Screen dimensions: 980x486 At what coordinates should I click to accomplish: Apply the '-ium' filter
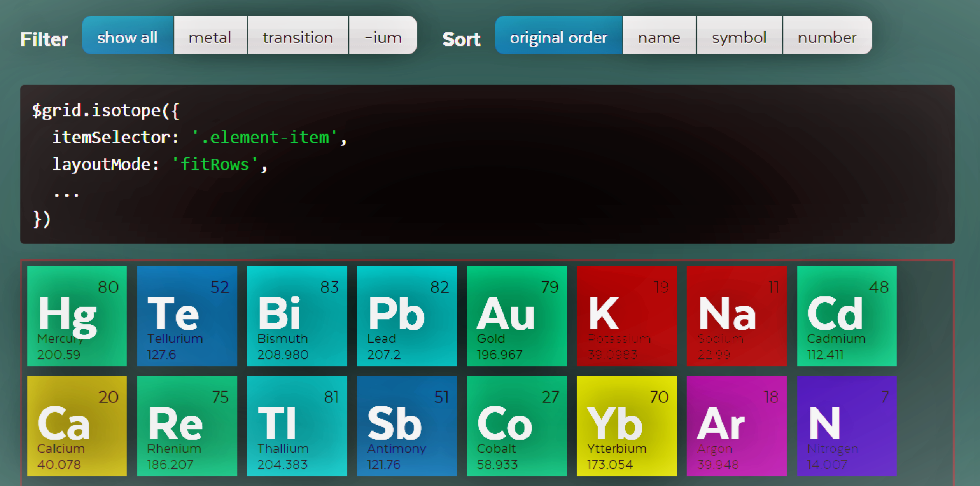click(383, 36)
